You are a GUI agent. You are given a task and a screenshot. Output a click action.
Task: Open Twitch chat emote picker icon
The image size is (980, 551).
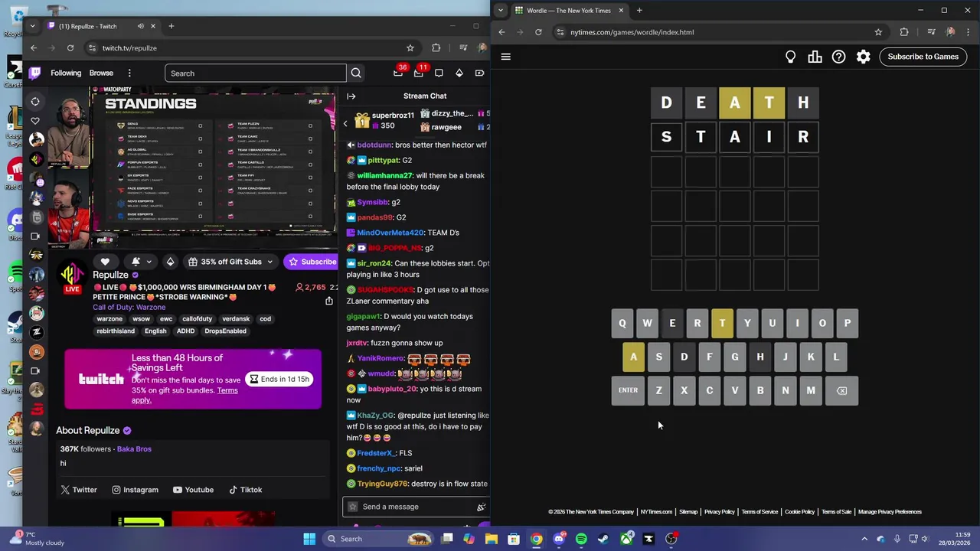coord(481,507)
